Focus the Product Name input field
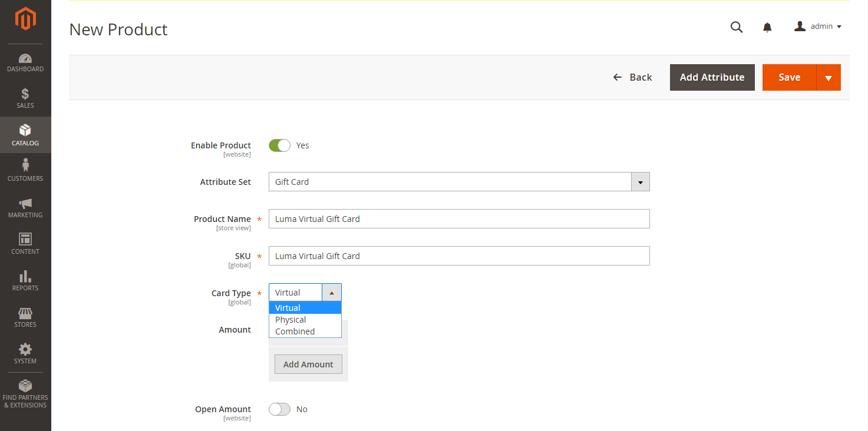This screenshot has height=431, width=868. click(x=459, y=218)
